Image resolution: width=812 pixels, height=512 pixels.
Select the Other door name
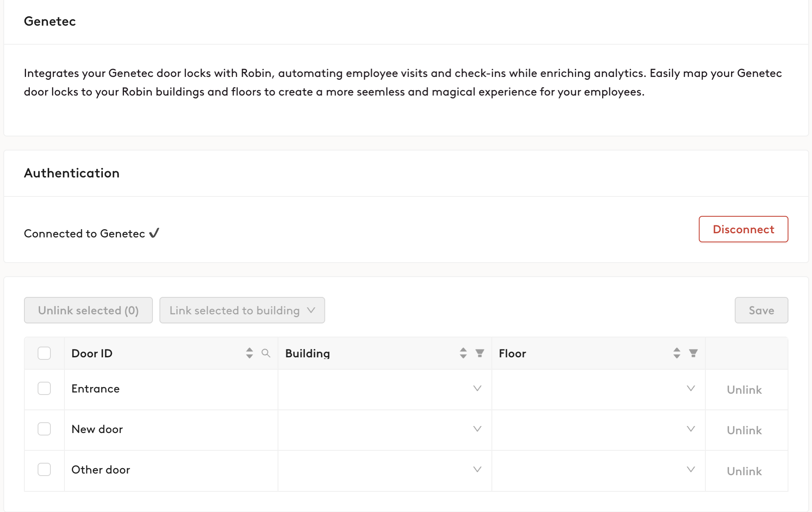pyautogui.click(x=101, y=470)
